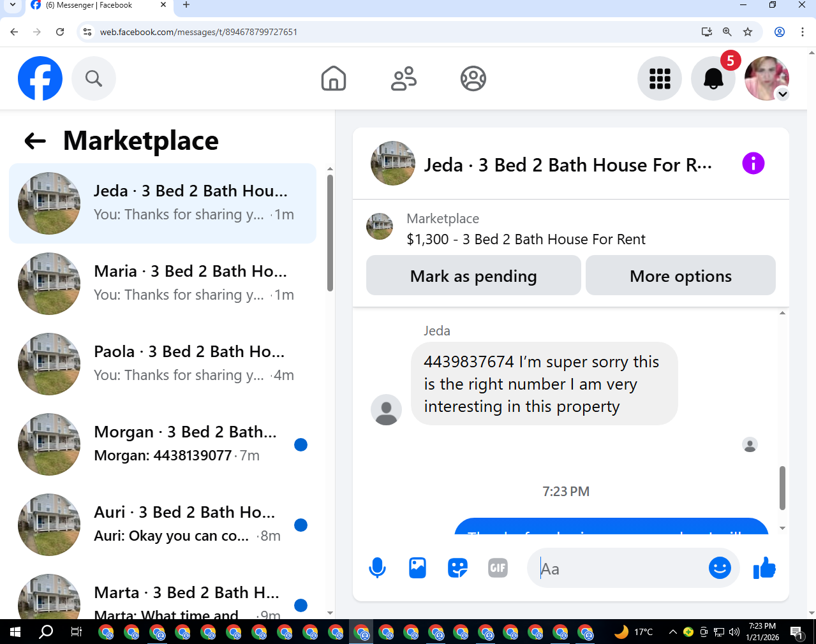Open Jeda conversation in the list
This screenshot has width=816, height=644.
[x=163, y=203]
